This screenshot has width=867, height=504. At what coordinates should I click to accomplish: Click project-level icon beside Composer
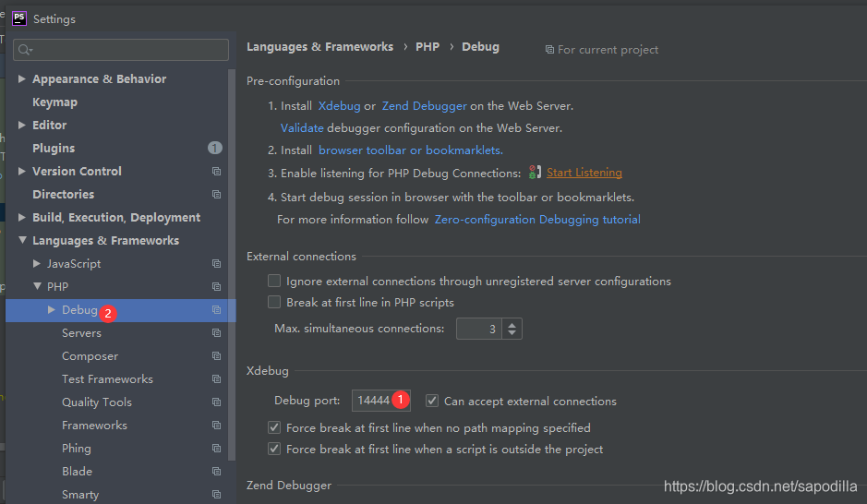pyautogui.click(x=216, y=356)
